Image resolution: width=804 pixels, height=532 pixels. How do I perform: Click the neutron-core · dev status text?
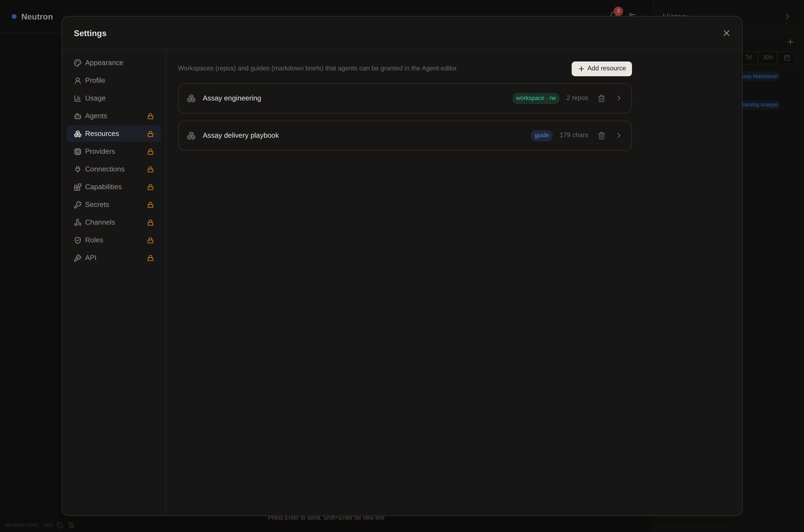pyautogui.click(x=29, y=525)
